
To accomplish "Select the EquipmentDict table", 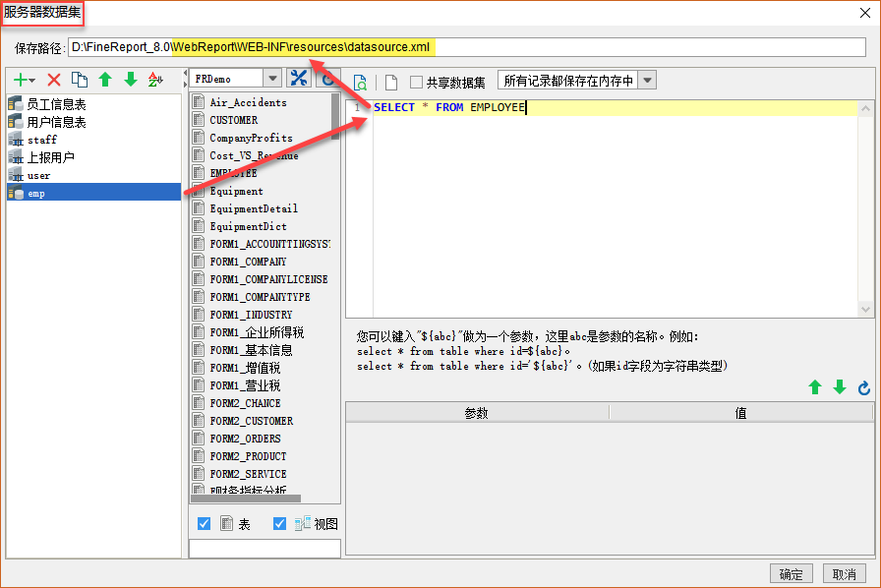I will [249, 226].
